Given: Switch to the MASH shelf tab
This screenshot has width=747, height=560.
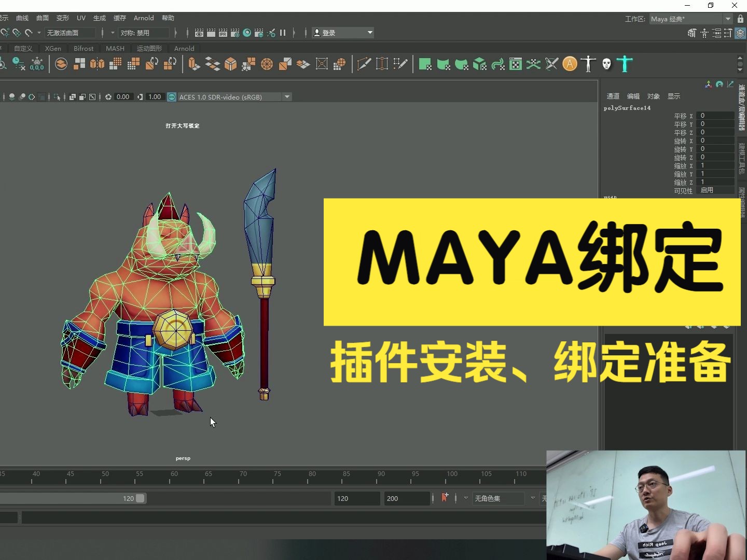Looking at the screenshot, I should pos(115,48).
